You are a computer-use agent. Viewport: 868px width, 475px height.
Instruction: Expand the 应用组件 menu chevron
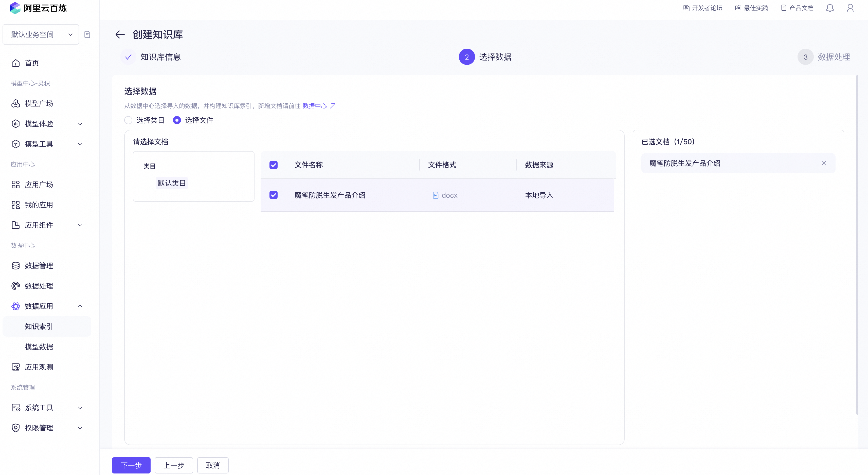(x=80, y=225)
